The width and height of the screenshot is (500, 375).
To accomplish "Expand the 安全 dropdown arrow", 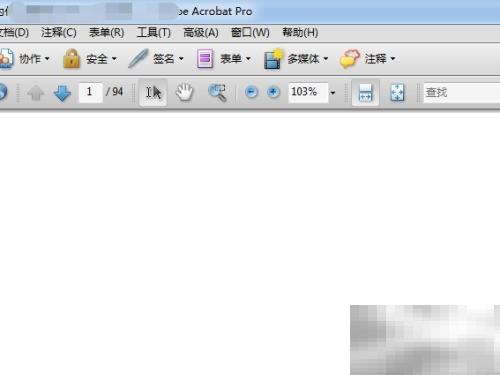I will (114, 59).
